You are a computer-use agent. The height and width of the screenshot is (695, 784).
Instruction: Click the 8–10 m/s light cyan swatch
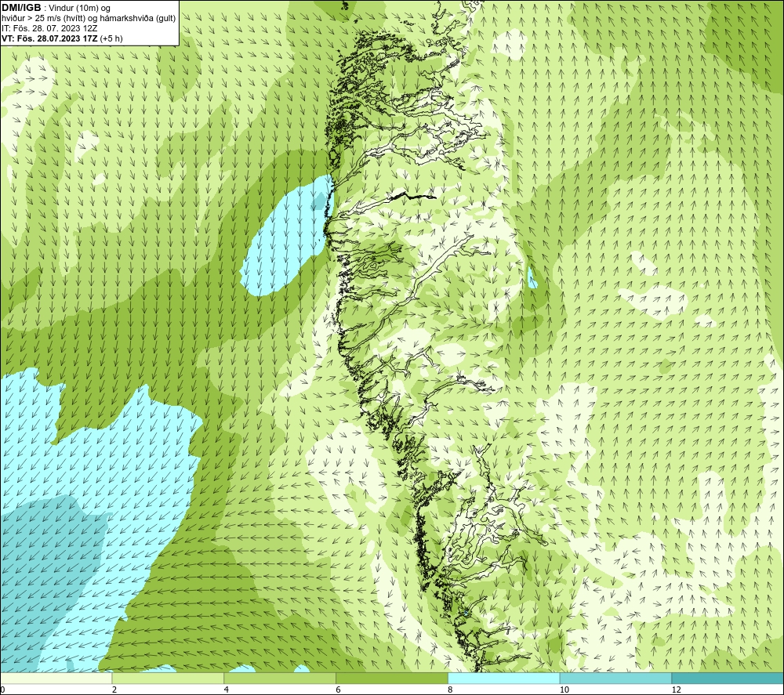click(x=504, y=678)
